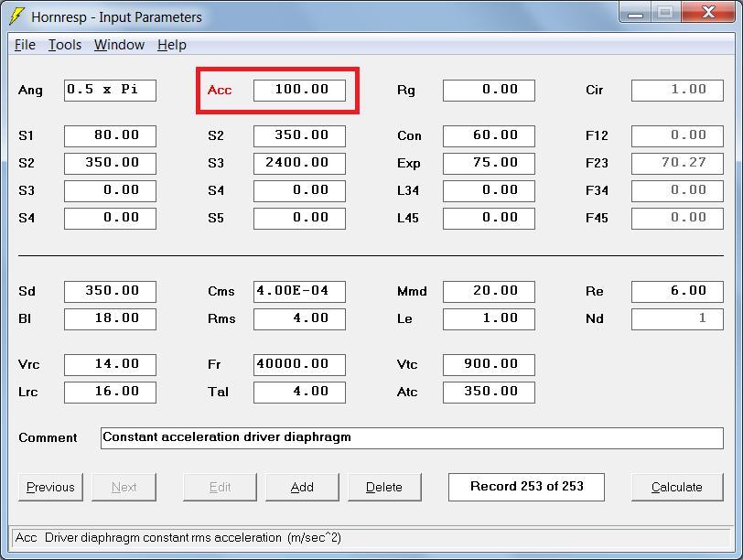Select the Rms field showing 4.00
The width and height of the screenshot is (743, 560).
point(299,318)
